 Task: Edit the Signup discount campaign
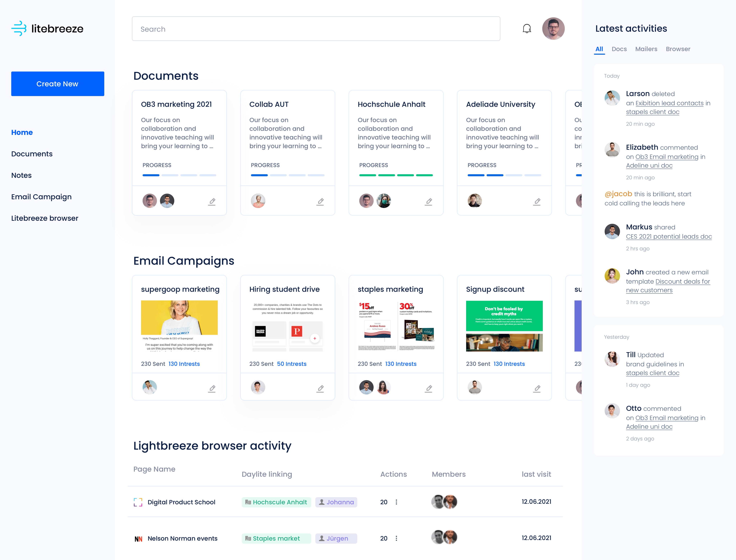click(x=537, y=388)
